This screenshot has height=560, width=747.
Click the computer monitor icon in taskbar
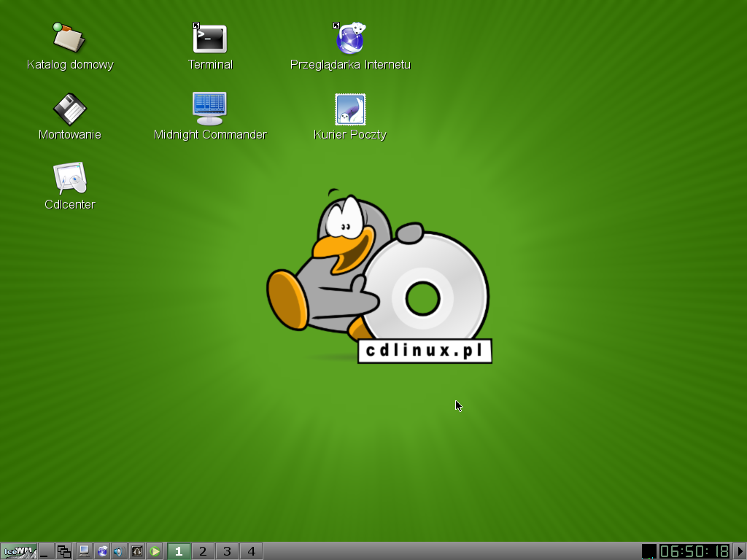[x=85, y=551]
